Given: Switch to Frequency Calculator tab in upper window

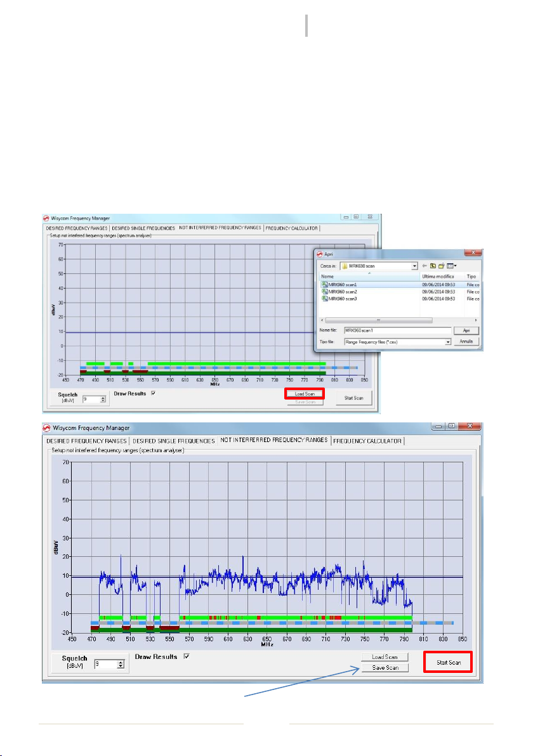Looking at the screenshot, I should (291, 228).
